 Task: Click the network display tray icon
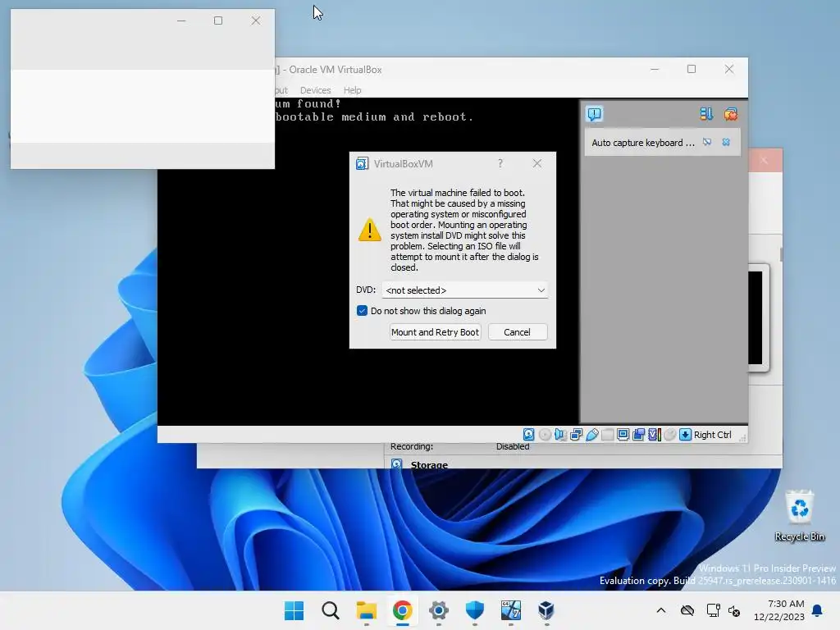(x=713, y=610)
